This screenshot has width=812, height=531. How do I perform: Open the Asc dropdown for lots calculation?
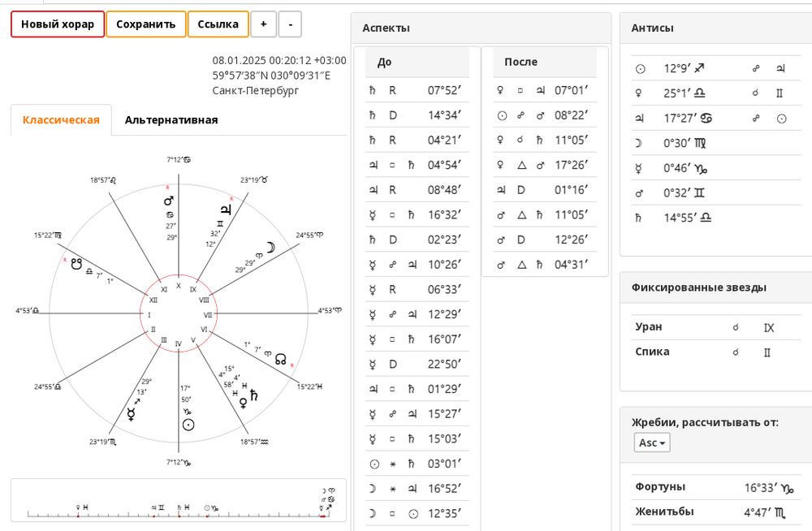click(x=652, y=442)
